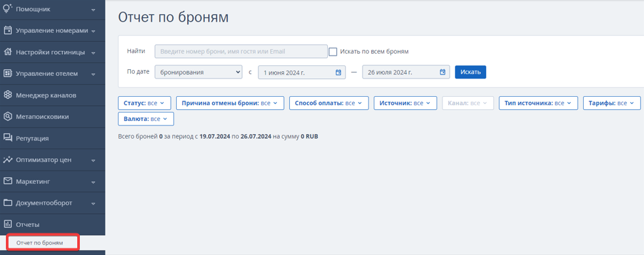Image resolution: width=644 pixels, height=255 pixels.
Task: Open the Валюта filter dropdown
Action: (x=146, y=118)
